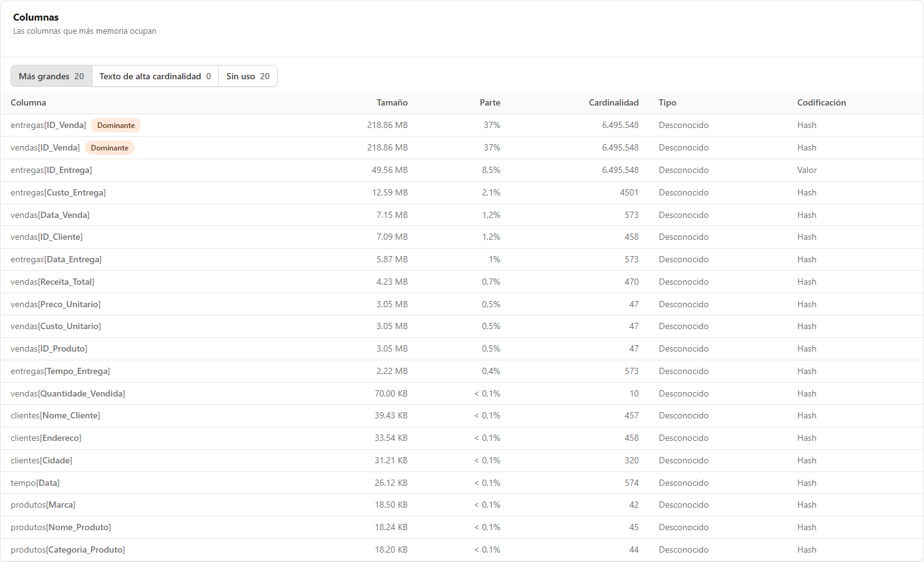Click the Columna header
The image size is (924, 562).
click(x=28, y=102)
